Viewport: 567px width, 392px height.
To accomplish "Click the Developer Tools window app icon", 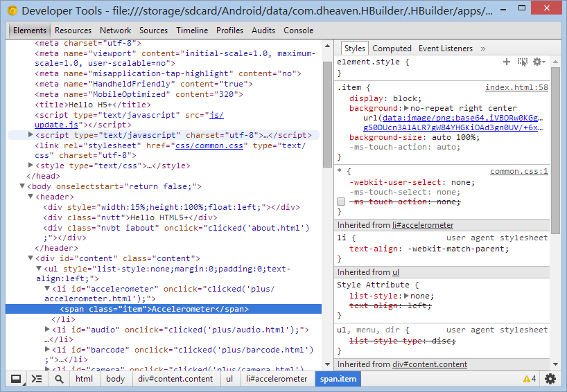I will tap(12, 10).
